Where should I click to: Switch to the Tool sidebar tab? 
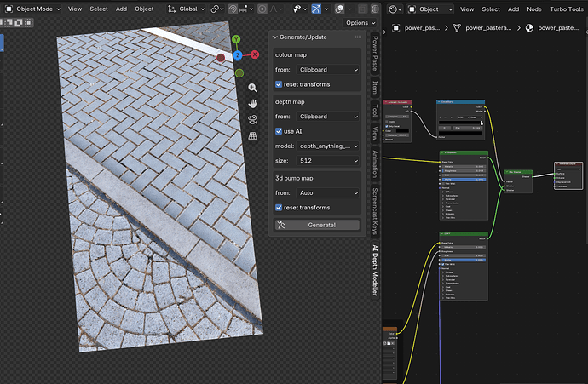click(x=375, y=111)
